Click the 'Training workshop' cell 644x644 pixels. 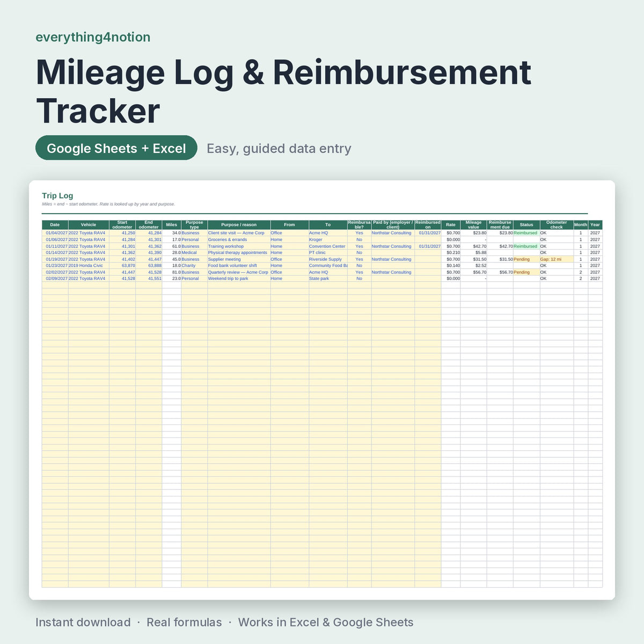(239, 246)
